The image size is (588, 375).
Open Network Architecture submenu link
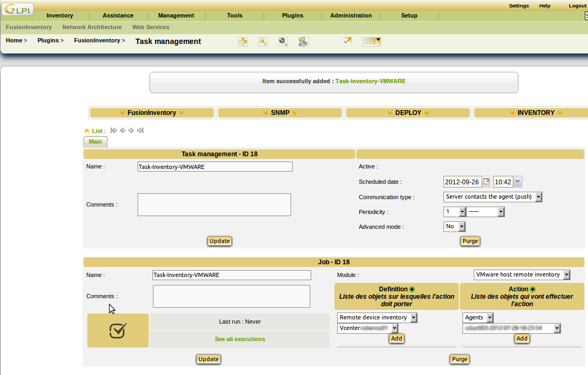click(x=92, y=27)
